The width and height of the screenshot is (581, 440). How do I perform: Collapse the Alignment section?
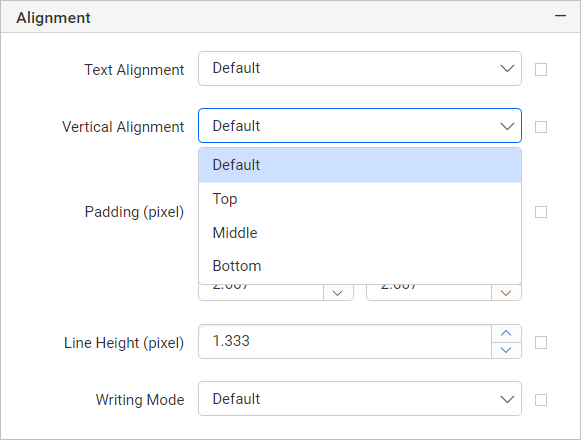pyautogui.click(x=560, y=16)
